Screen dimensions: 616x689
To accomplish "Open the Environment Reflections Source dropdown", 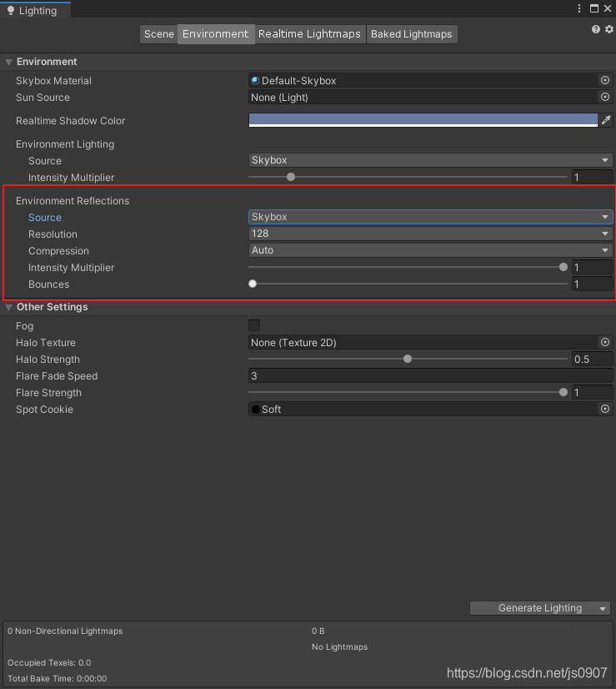I will (x=430, y=217).
